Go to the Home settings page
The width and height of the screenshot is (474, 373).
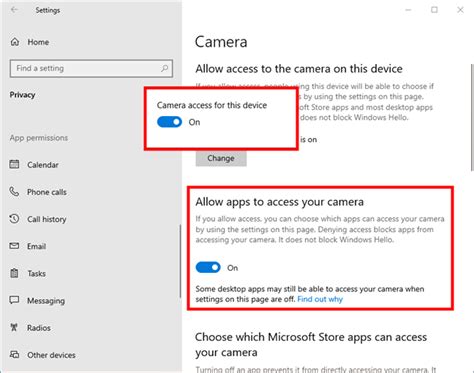[x=38, y=42]
